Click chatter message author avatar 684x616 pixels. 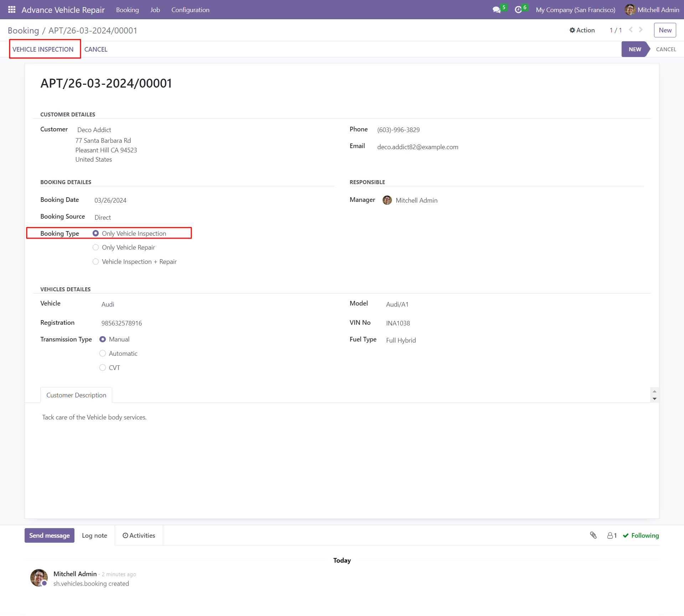[x=39, y=578]
